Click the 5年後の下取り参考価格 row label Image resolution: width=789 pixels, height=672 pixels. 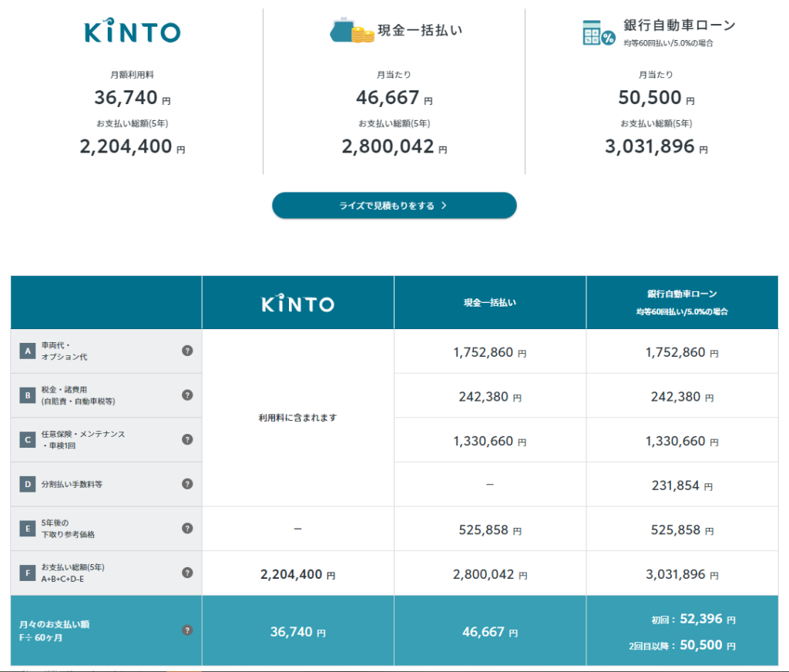pos(68,529)
